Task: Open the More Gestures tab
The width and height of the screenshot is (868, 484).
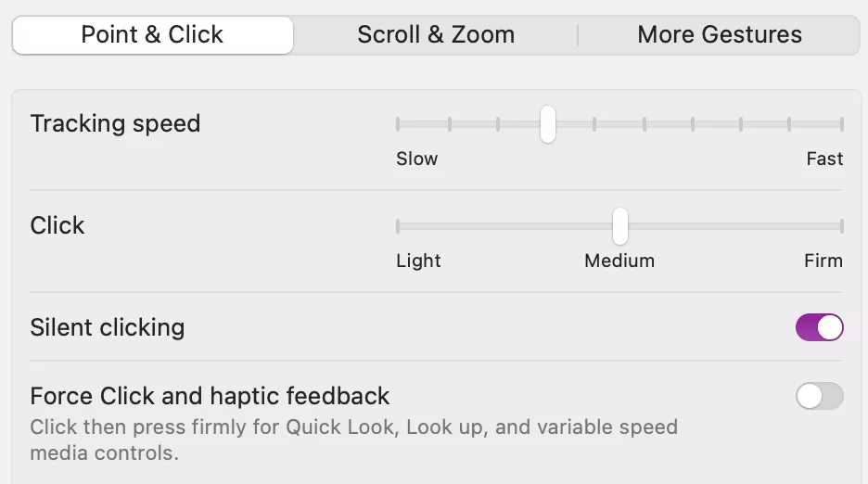Action: pyautogui.click(x=720, y=35)
